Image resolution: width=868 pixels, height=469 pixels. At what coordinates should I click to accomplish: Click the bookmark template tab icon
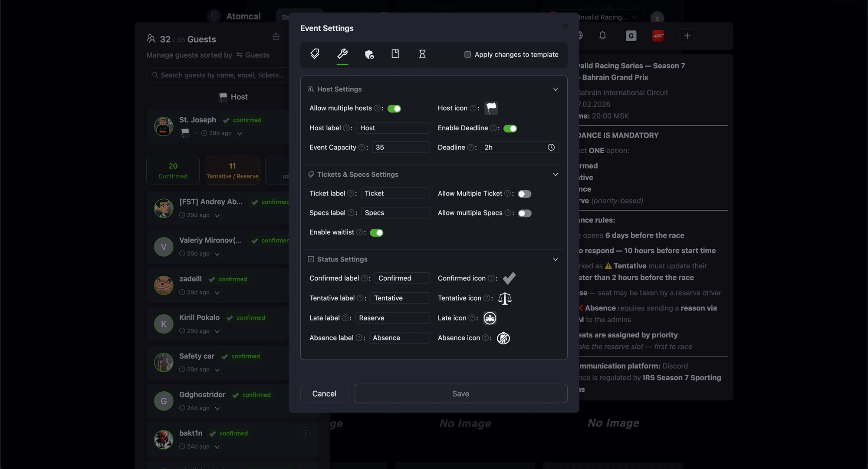click(395, 54)
